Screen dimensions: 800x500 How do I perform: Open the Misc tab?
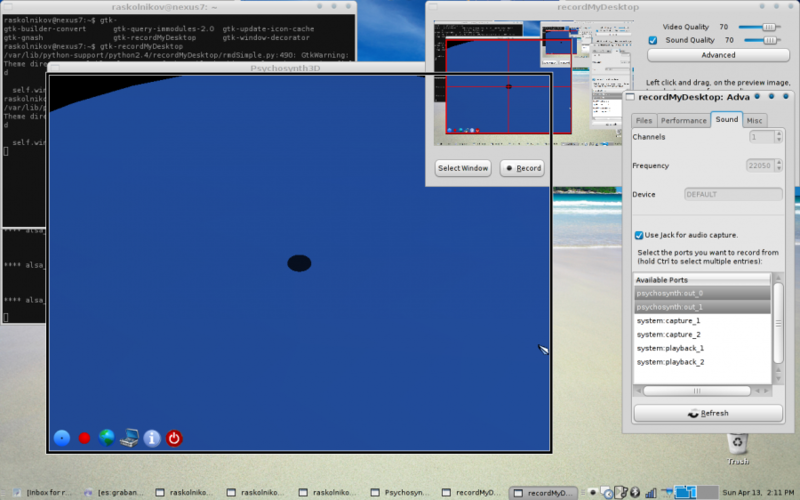[x=754, y=120]
